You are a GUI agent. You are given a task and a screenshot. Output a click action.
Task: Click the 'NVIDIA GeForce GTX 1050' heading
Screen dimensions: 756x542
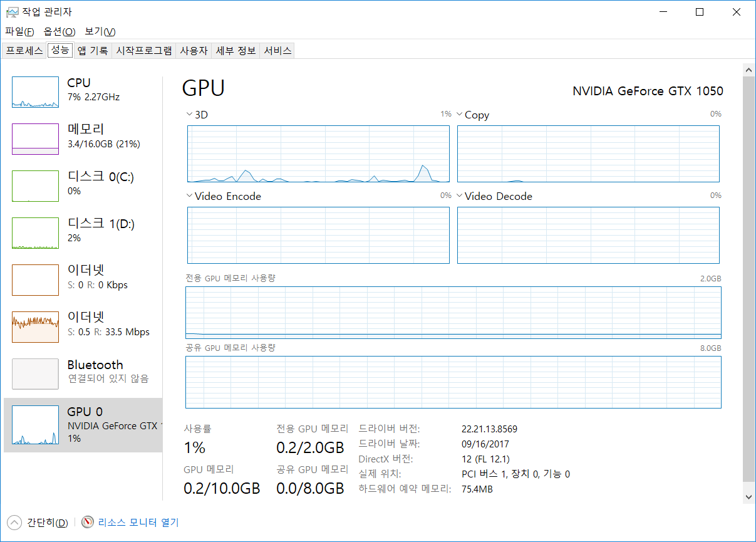tap(648, 91)
